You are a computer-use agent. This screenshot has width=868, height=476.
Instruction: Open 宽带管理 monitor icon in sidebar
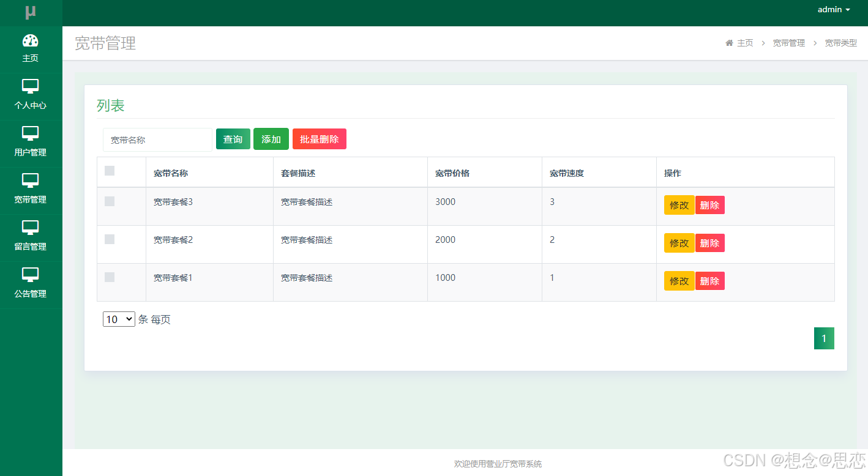31,180
